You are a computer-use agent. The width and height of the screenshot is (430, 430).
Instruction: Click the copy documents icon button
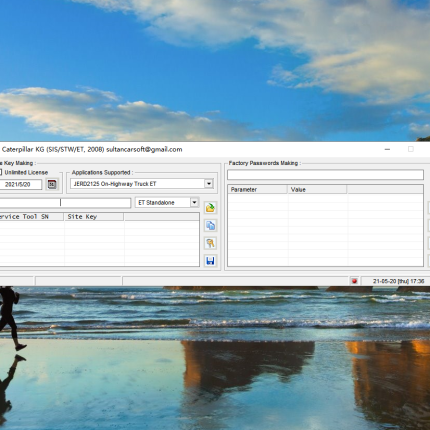[x=210, y=226]
